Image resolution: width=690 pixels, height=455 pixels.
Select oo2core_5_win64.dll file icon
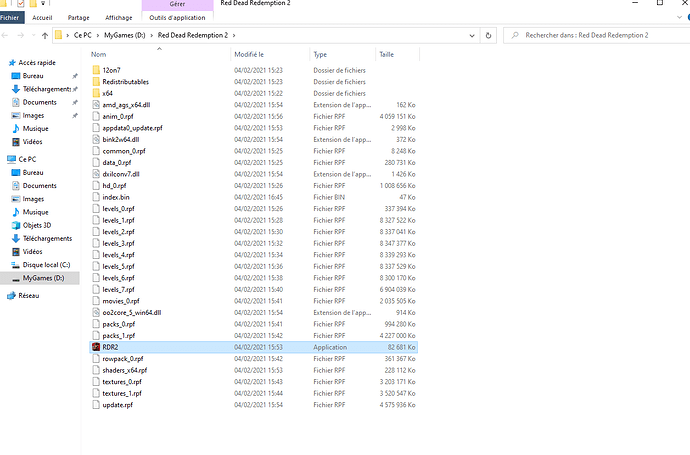click(x=96, y=312)
